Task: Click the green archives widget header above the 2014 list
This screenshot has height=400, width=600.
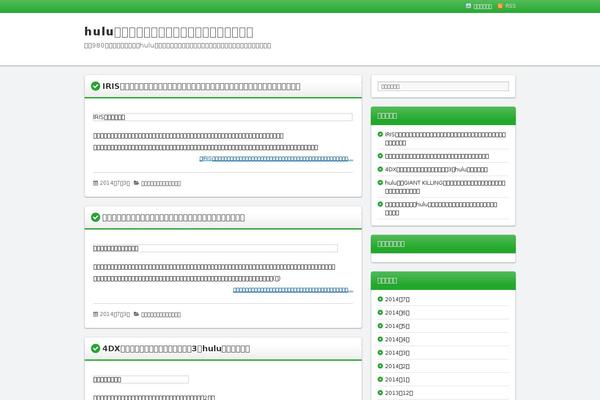Action: coord(443,281)
